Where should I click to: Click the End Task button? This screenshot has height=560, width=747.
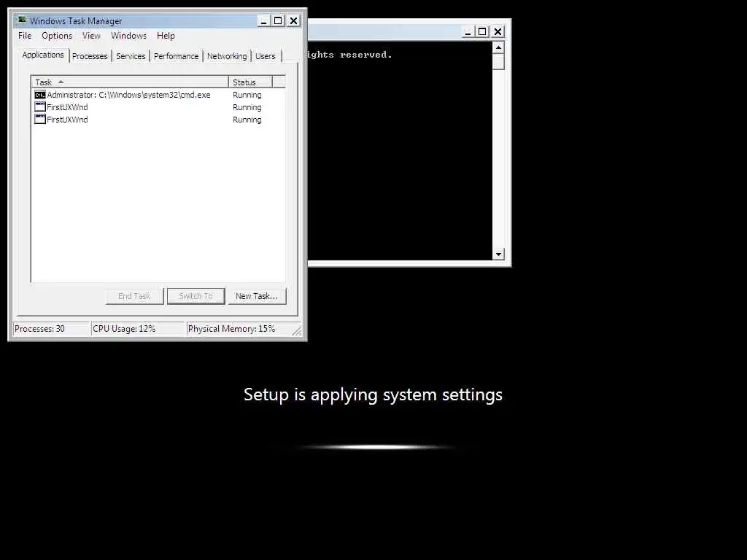click(x=134, y=296)
